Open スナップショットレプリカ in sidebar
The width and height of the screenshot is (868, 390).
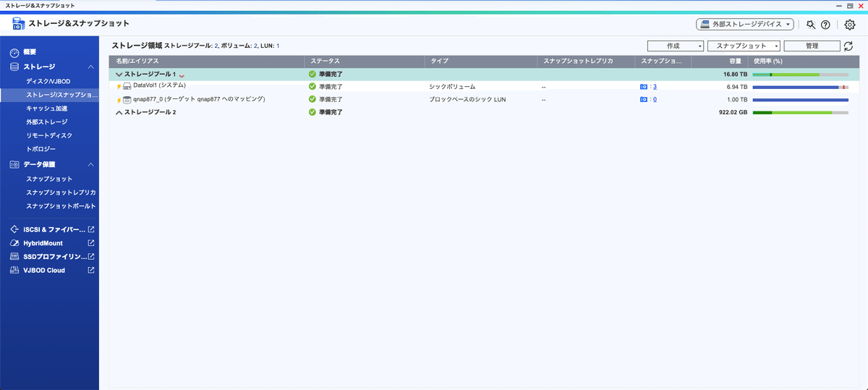tap(61, 192)
